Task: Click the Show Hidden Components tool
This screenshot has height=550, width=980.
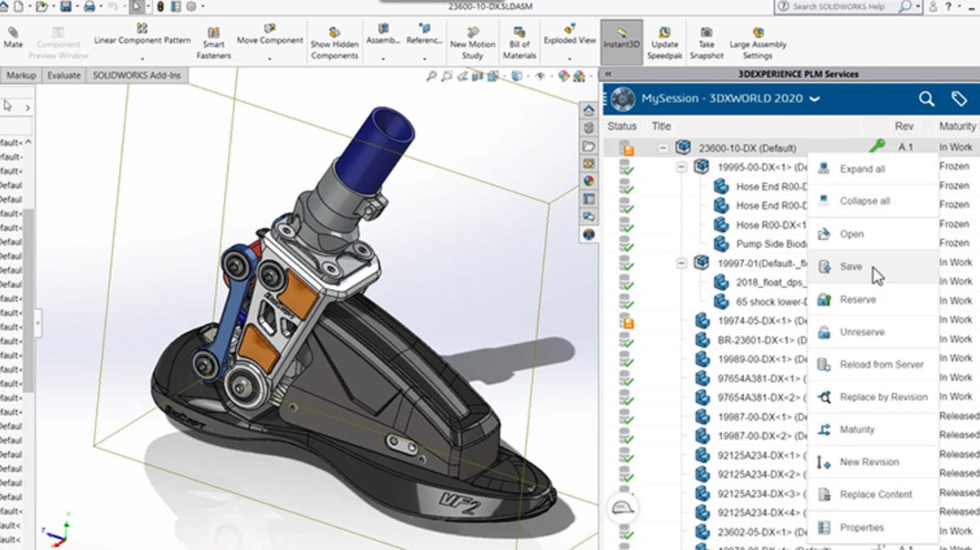Action: (334, 38)
